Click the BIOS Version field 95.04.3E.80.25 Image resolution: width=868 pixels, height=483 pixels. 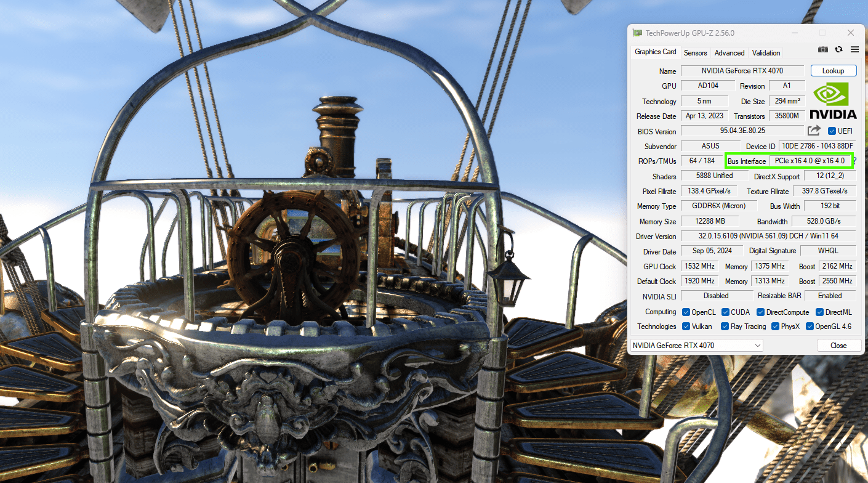742,131
